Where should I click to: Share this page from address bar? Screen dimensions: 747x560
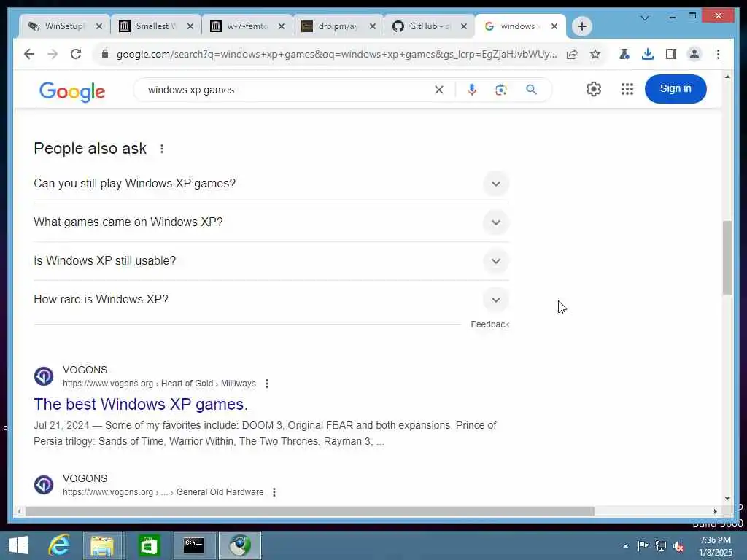[x=572, y=54]
